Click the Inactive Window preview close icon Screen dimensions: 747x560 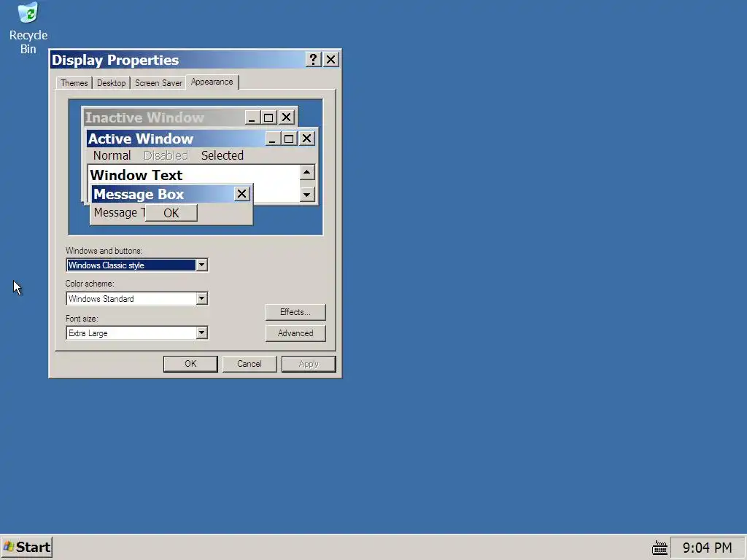[286, 117]
